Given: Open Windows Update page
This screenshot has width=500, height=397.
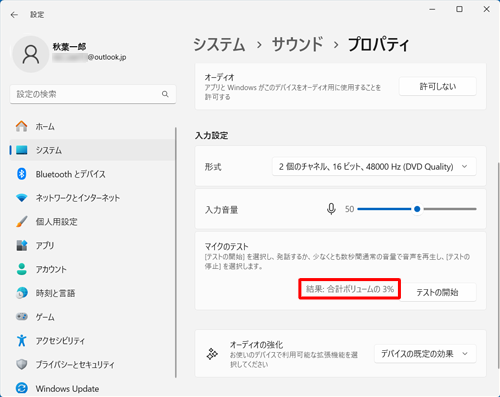Looking at the screenshot, I should [92, 388].
